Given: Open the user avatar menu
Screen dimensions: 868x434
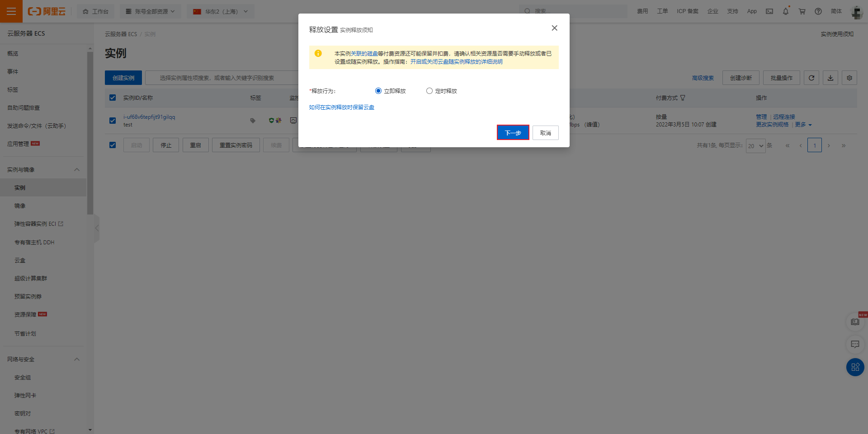Looking at the screenshot, I should tap(857, 12).
